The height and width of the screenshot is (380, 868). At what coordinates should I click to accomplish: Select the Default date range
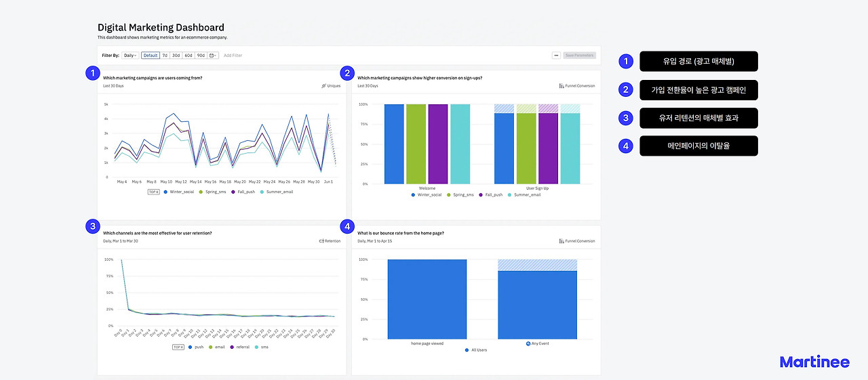tap(151, 56)
